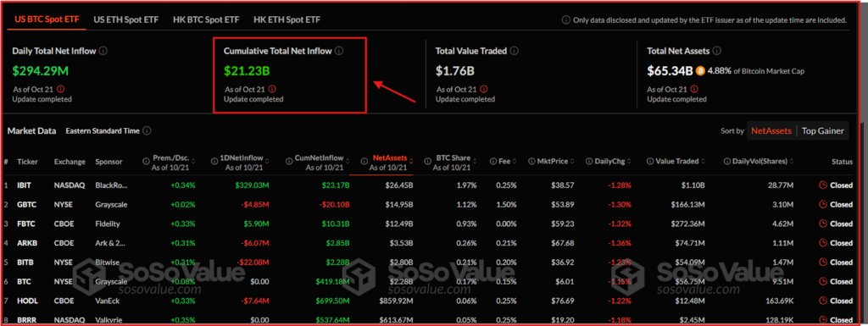This screenshot has height=326, width=868.
Task: Sort by Fee column arrows
Action: tap(515, 162)
